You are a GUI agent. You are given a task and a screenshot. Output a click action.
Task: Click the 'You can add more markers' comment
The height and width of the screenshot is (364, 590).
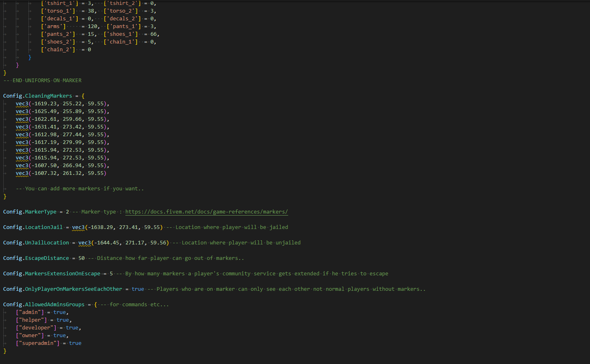80,189
